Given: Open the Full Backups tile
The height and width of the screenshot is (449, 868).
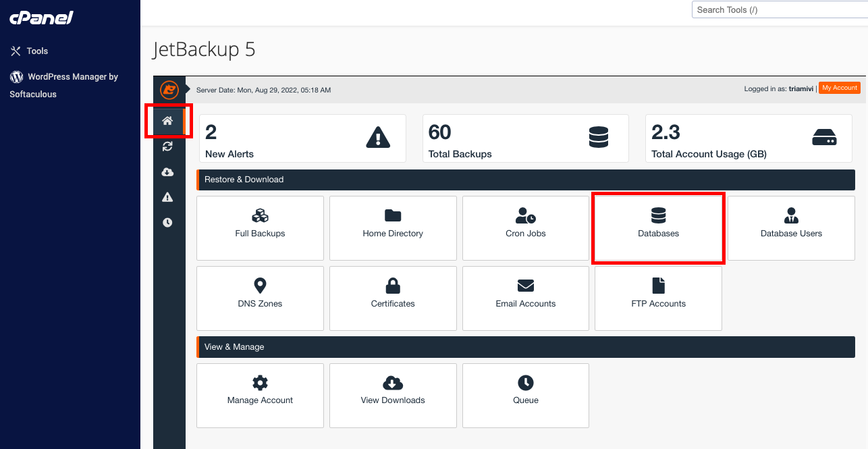Looking at the screenshot, I should pos(260,228).
